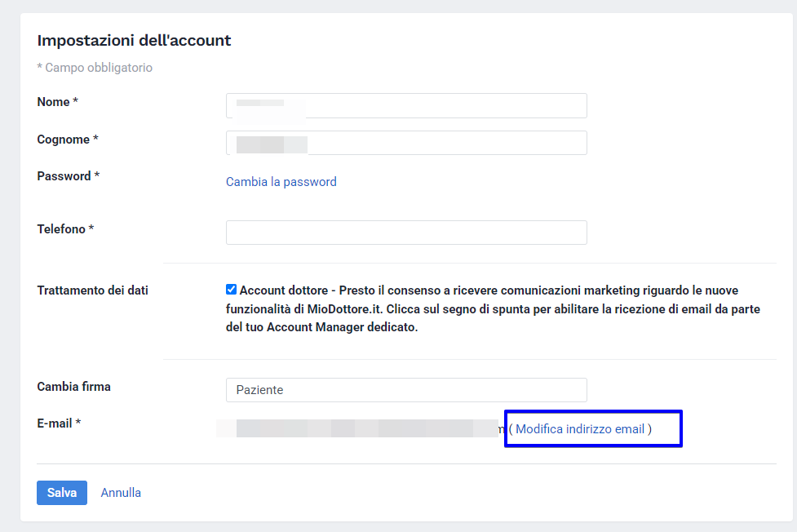797x532 pixels.
Task: Click the Telefono field label
Action: 65,229
